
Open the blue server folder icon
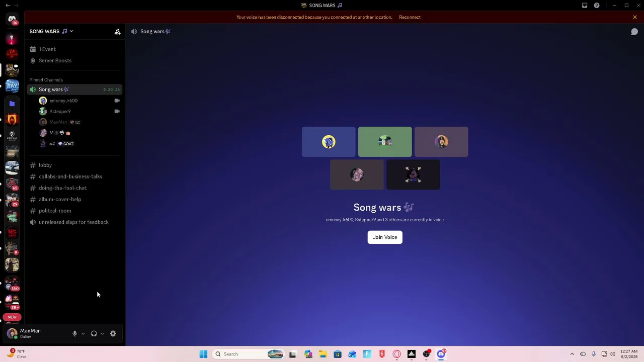tap(12, 104)
